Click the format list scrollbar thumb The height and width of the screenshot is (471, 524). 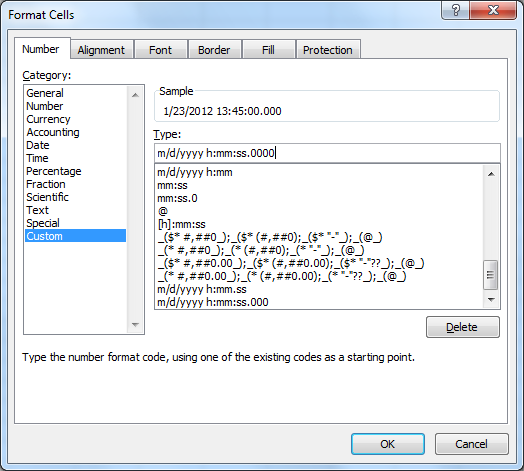click(491, 275)
